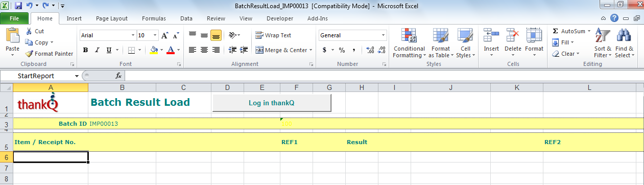The width and height of the screenshot is (644, 185).
Task: Switch to the Data tab
Action: pyautogui.click(x=186, y=18)
